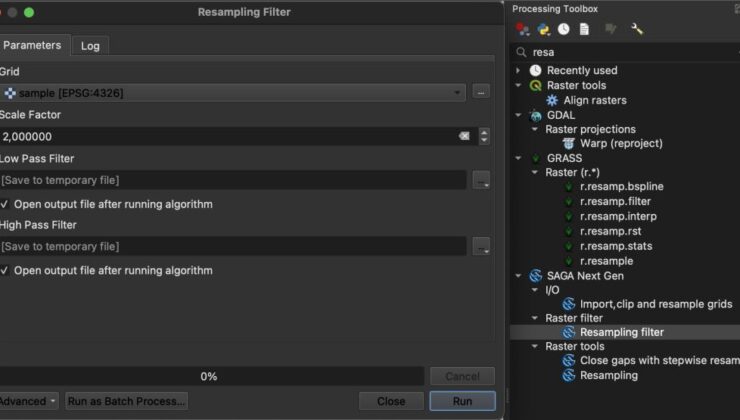Expand the Recently used group
The width and height of the screenshot is (740, 420).
pos(518,70)
